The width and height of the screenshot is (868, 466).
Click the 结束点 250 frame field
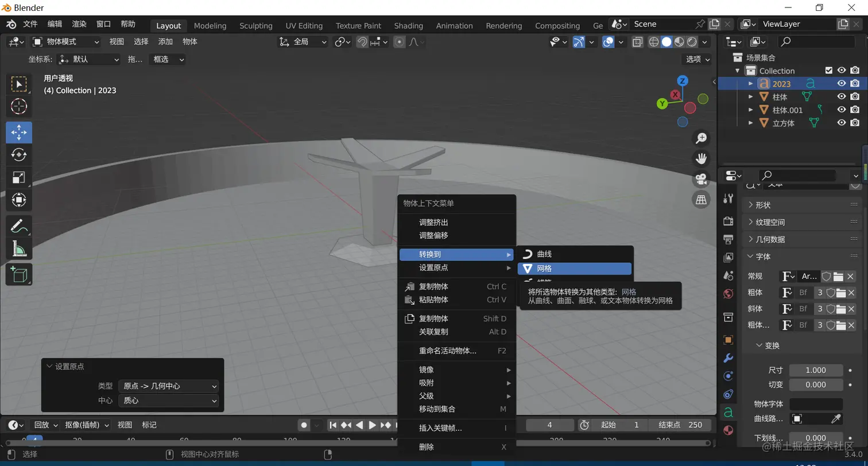[x=680, y=425]
